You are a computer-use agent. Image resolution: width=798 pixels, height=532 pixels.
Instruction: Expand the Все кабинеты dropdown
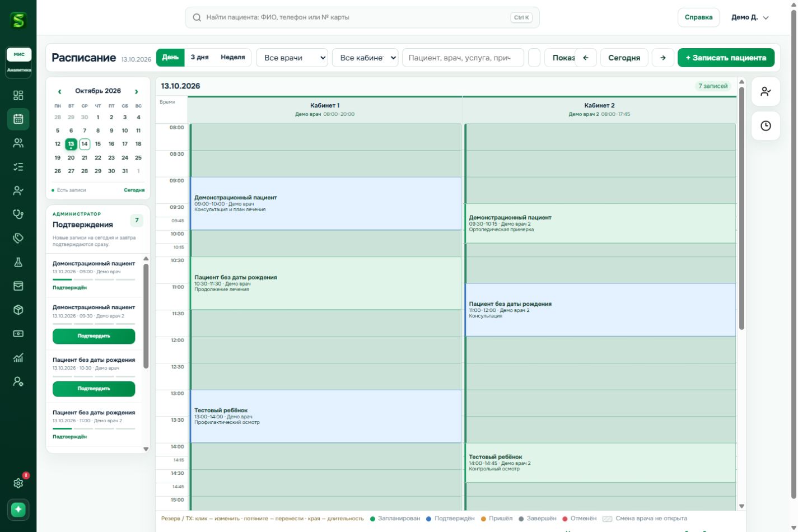(365, 58)
